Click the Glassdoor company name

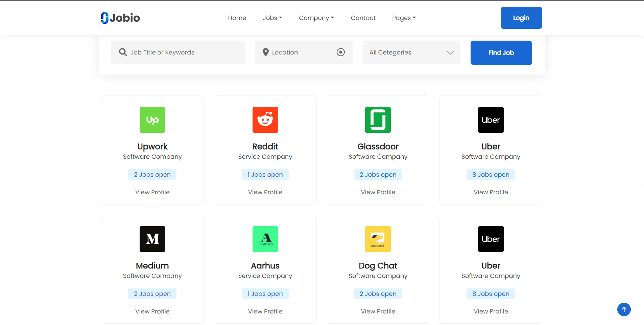pyautogui.click(x=378, y=147)
